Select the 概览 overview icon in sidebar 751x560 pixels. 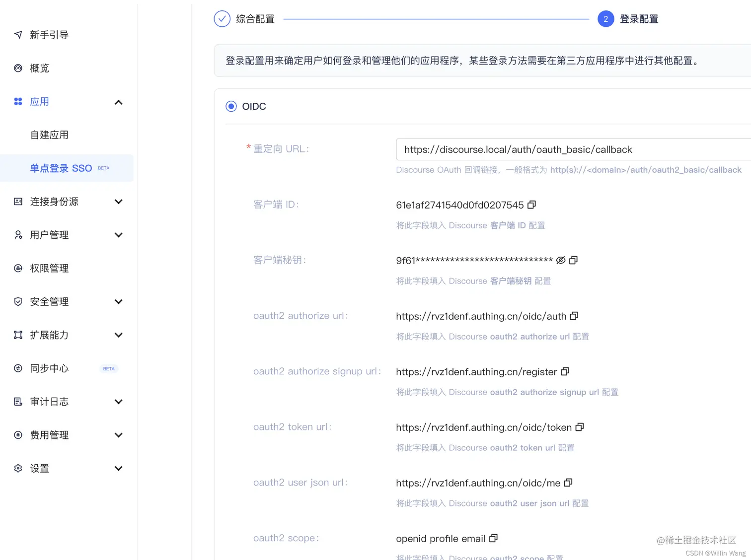point(18,68)
